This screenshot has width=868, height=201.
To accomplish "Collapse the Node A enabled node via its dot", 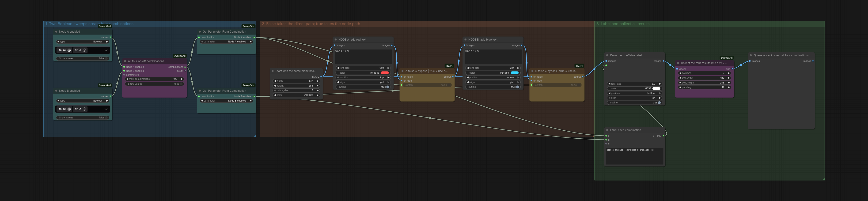I will click(x=56, y=32).
